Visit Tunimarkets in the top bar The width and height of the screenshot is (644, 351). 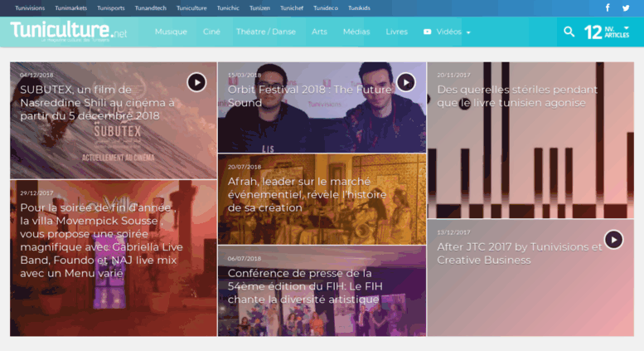pos(70,7)
